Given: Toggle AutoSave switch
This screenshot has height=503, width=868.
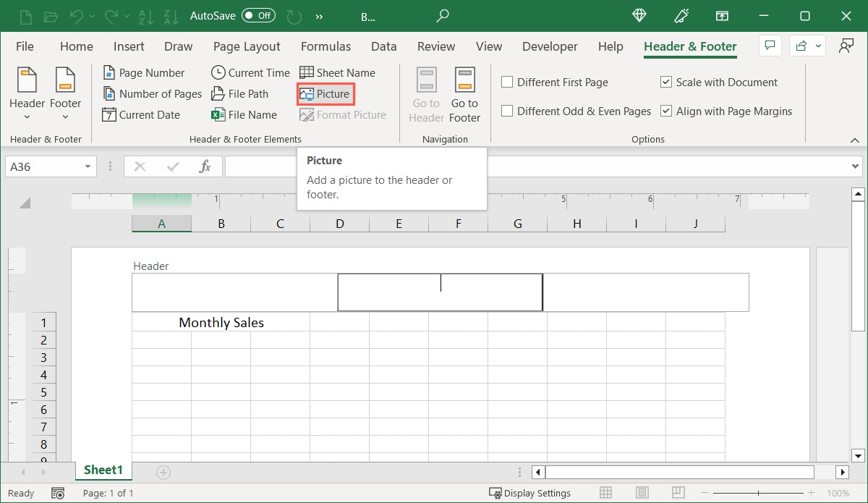Looking at the screenshot, I should (x=258, y=15).
